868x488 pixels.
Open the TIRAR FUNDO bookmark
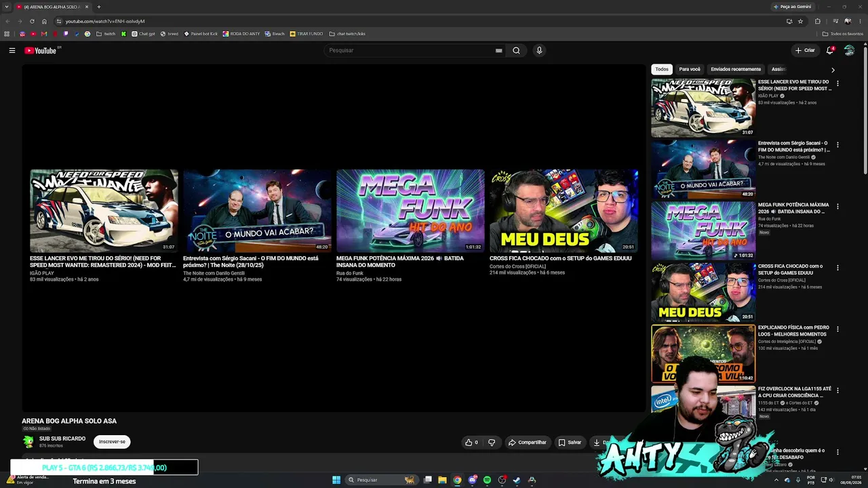(x=307, y=34)
